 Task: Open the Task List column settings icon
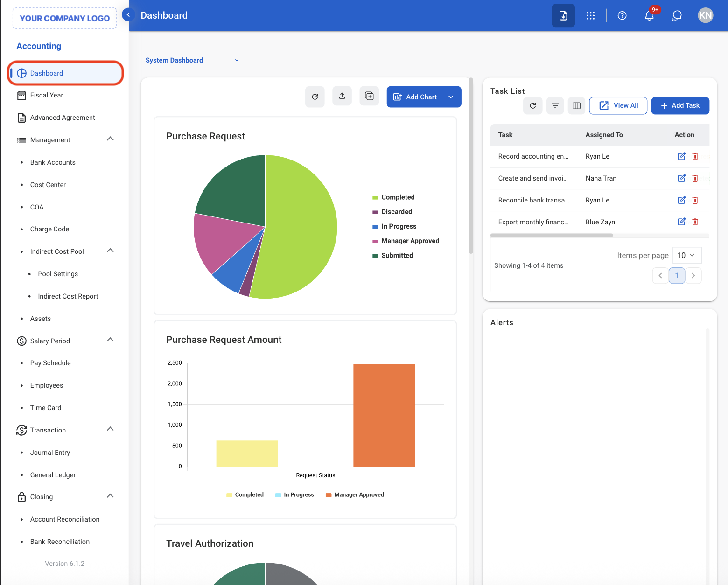[x=577, y=106]
